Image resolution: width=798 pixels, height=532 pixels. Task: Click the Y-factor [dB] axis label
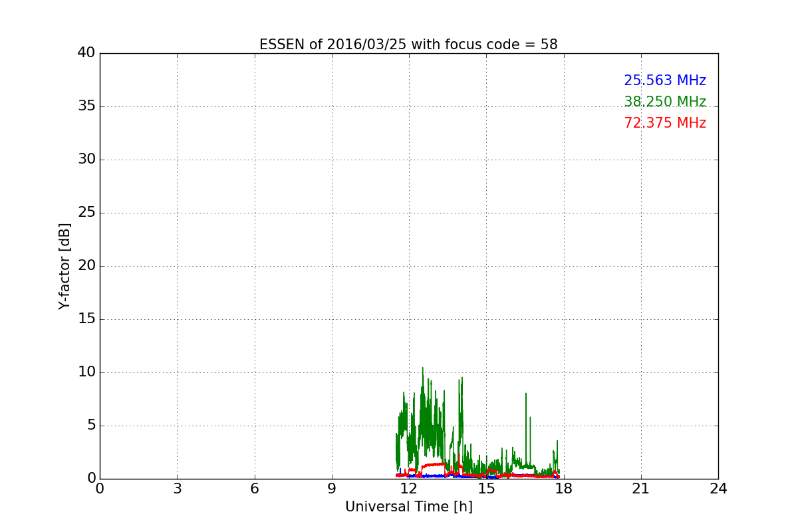pos(64,266)
